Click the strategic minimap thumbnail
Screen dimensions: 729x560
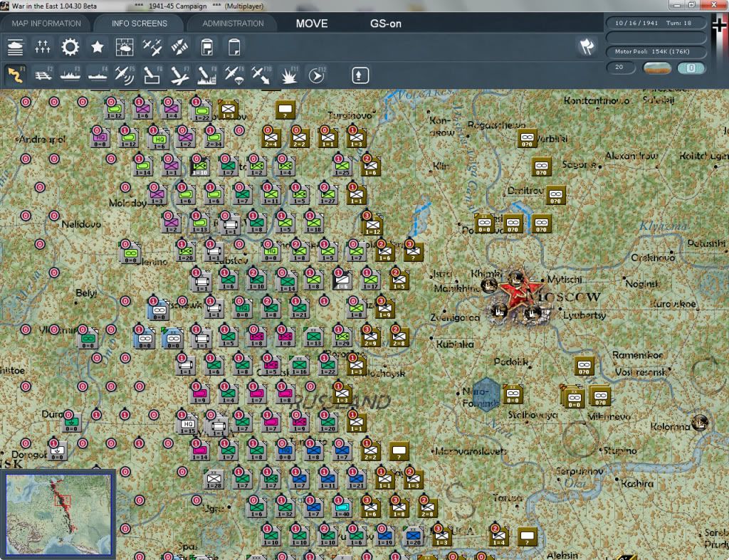(x=58, y=513)
